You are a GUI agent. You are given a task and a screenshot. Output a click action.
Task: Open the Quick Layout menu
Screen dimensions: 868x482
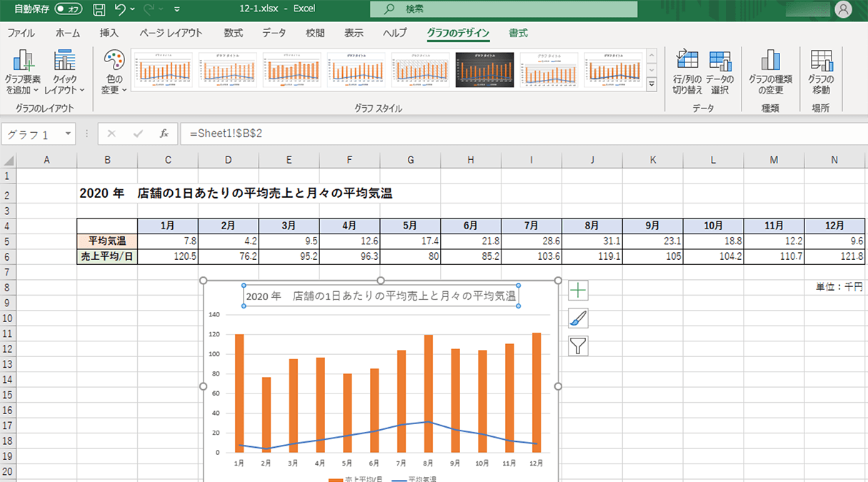tap(64, 72)
